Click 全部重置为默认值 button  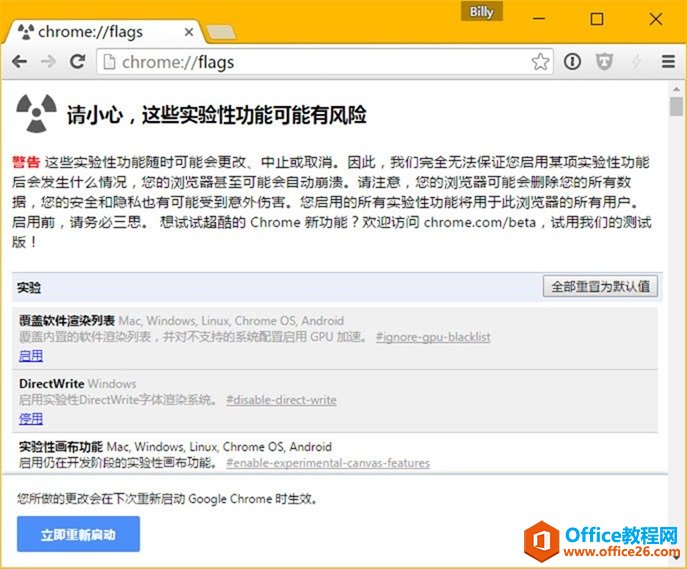click(600, 286)
